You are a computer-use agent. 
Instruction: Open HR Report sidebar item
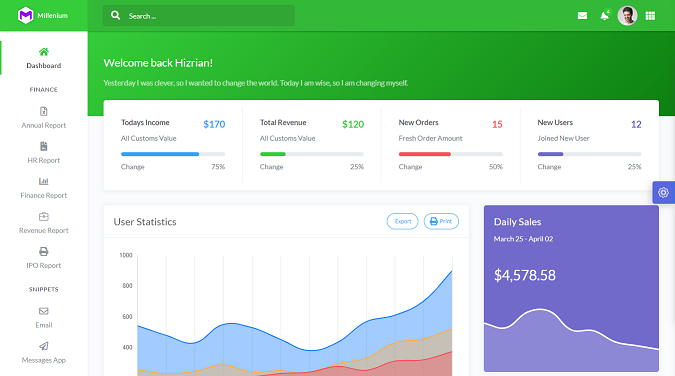pos(43,152)
